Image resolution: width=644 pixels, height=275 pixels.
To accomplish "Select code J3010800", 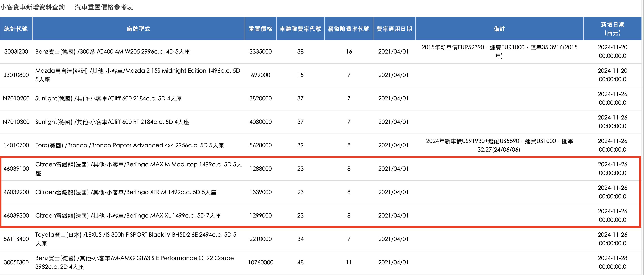I will point(16,75).
